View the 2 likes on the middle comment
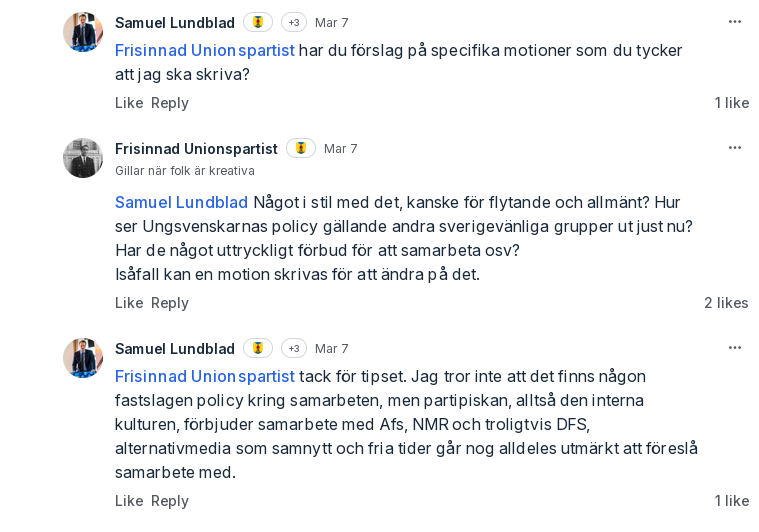Viewport: 759px width, 532px height. pyautogui.click(x=726, y=302)
